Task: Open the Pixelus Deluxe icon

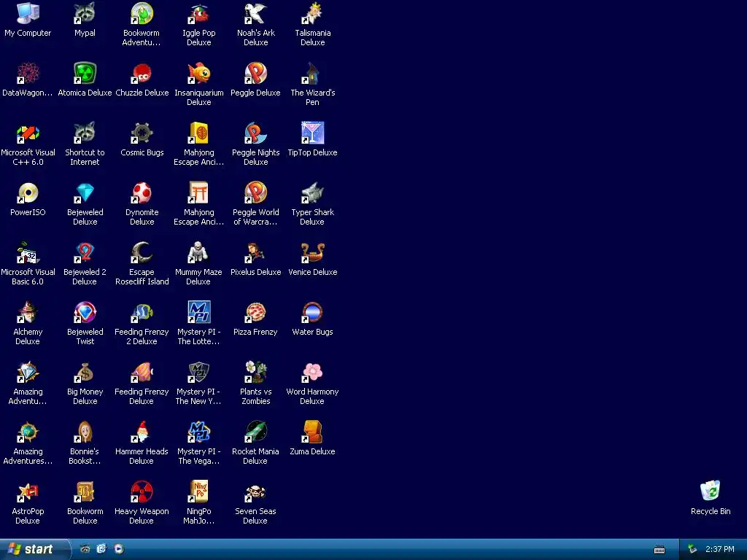Action: [x=256, y=252]
